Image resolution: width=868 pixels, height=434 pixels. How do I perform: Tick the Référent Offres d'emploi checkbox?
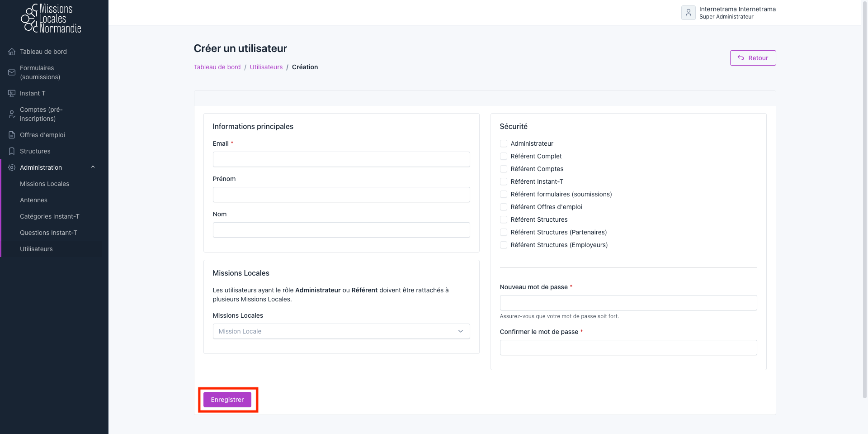(x=504, y=207)
